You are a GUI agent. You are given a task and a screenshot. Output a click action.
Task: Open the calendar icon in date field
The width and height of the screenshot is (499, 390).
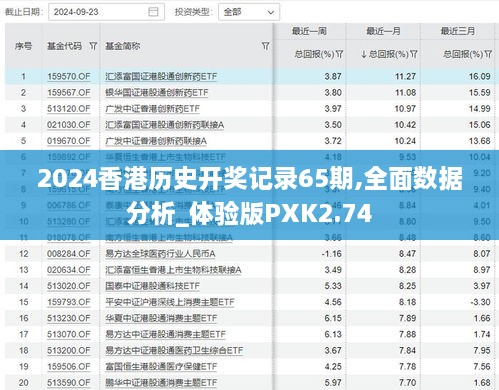(153, 12)
